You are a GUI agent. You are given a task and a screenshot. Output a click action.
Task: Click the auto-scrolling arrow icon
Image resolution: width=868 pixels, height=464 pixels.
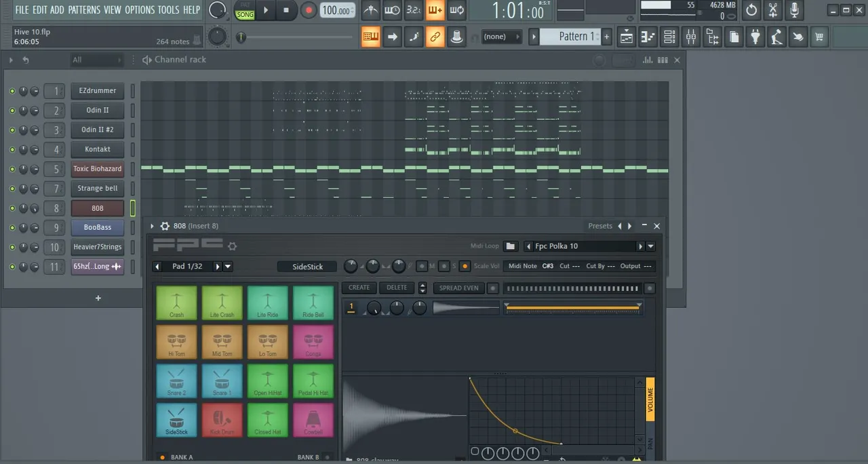(x=392, y=37)
